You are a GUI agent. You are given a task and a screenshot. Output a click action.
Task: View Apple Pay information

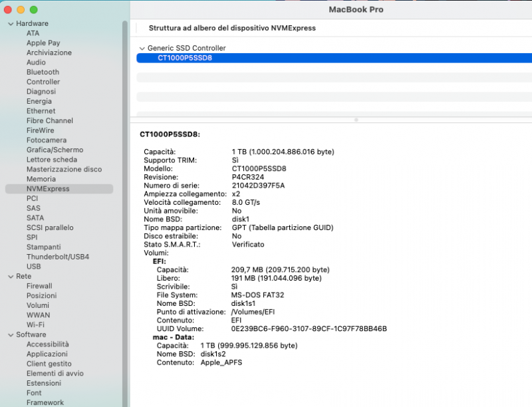point(42,43)
